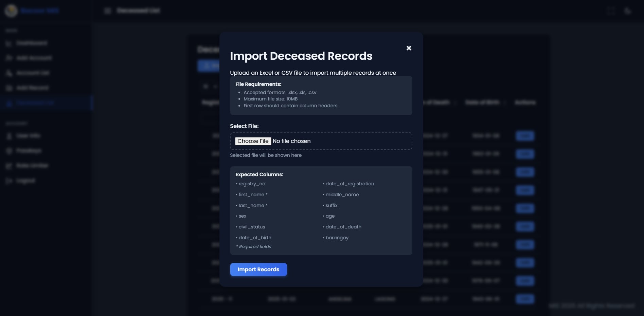Open the Dashboard icon in the sidebar

(8, 43)
